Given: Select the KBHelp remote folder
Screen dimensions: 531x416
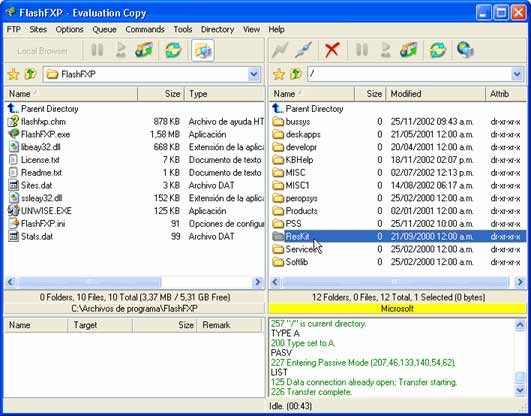Looking at the screenshot, I should pyautogui.click(x=299, y=160).
